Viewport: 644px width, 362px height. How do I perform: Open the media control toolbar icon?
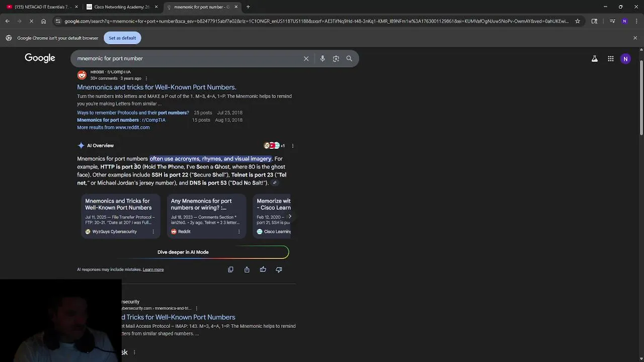point(612,21)
